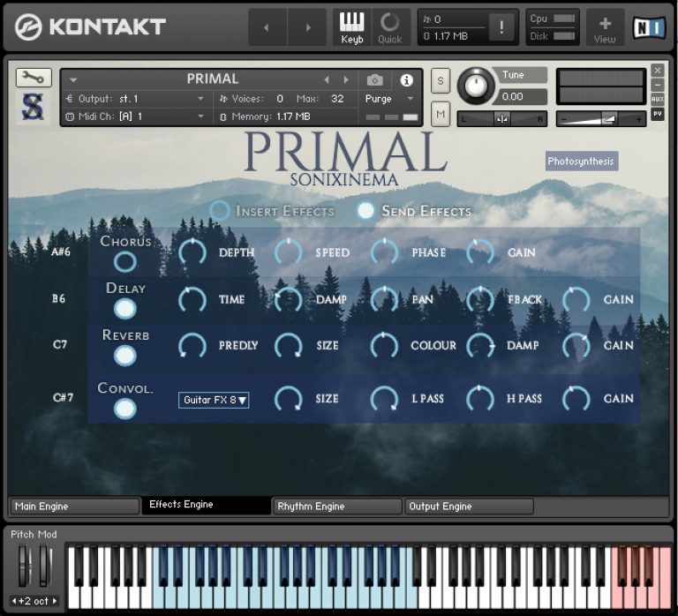Switch to the Main Engine tab

click(x=74, y=507)
